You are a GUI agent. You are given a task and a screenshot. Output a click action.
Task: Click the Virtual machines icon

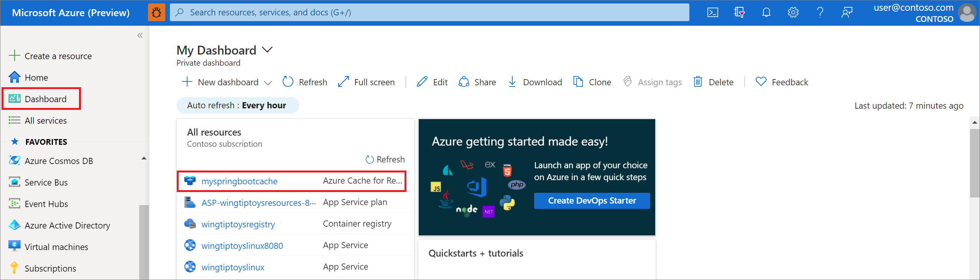[x=15, y=246]
